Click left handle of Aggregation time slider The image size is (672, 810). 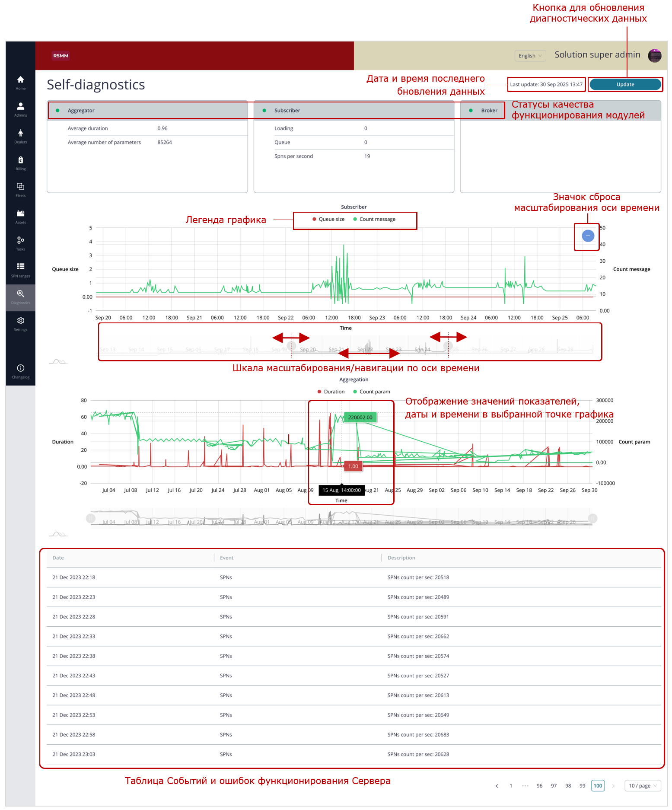point(91,518)
